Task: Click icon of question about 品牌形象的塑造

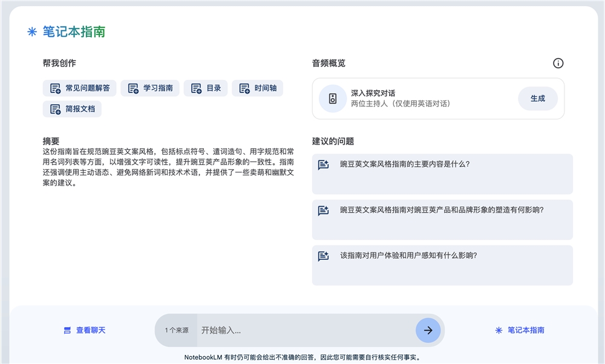Action: coord(323,210)
